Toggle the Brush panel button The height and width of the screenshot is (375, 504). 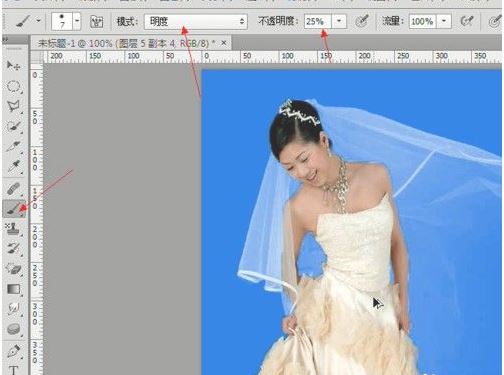(96, 22)
